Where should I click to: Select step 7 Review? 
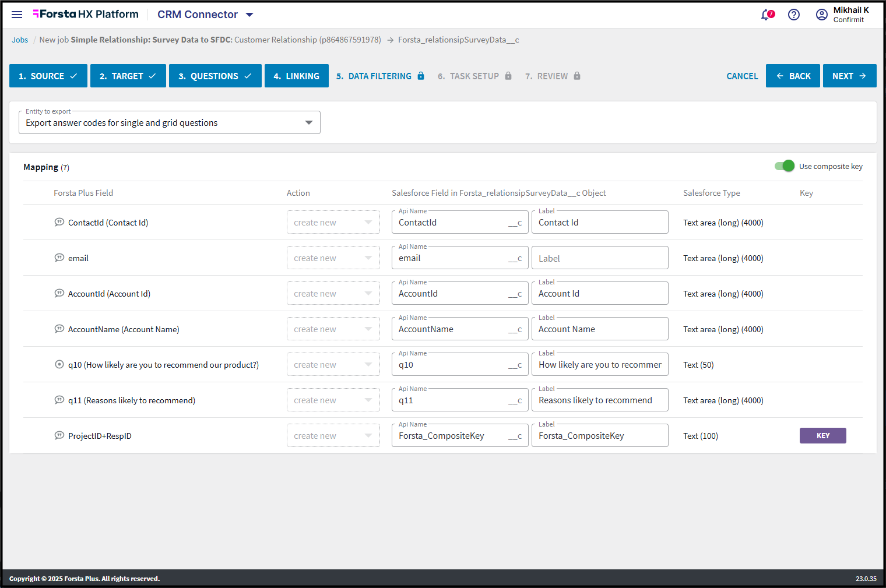(553, 76)
